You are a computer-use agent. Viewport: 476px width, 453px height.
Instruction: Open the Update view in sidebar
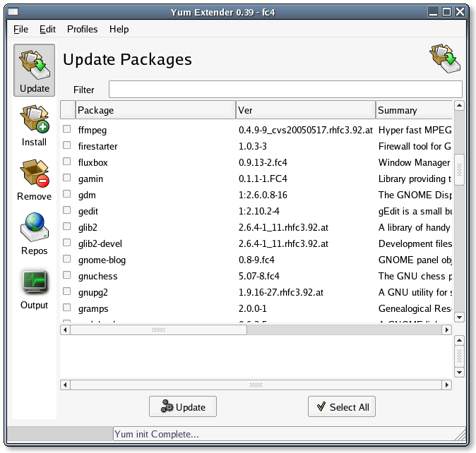(x=34, y=71)
